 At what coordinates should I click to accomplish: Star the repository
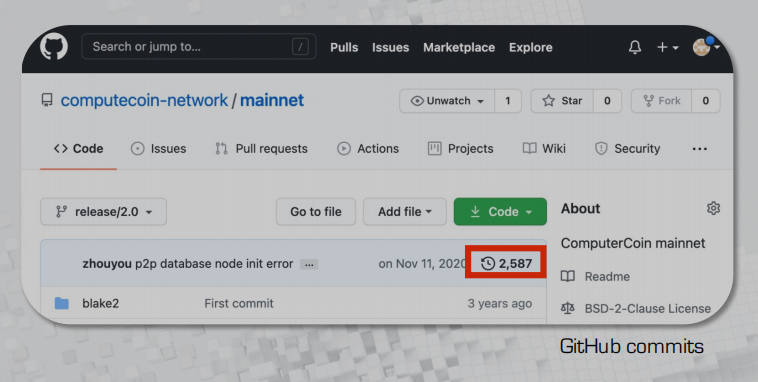[x=562, y=101]
